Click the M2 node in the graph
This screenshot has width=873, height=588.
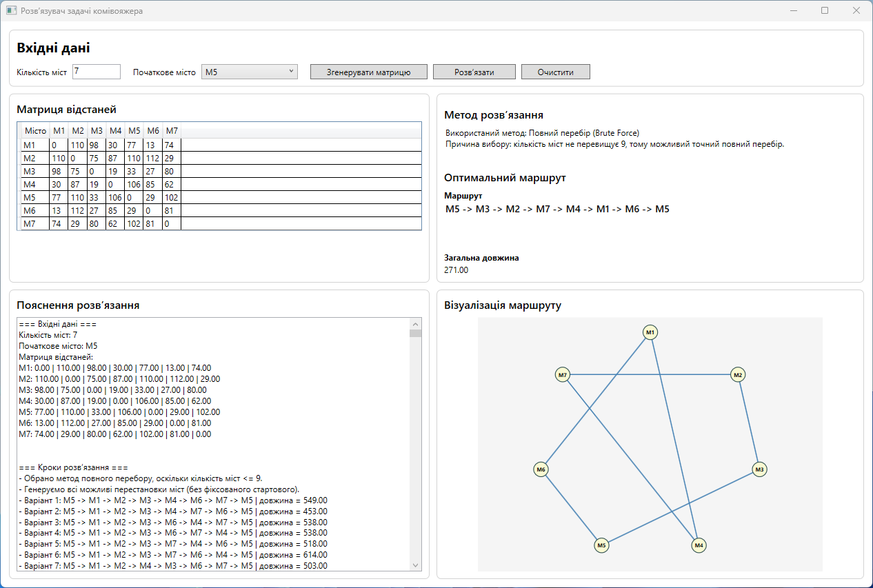739,375
